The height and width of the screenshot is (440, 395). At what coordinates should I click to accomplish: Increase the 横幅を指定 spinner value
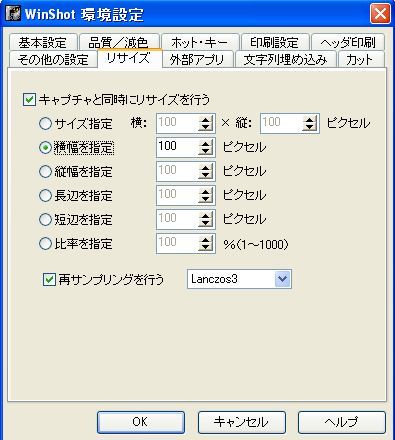tap(206, 143)
